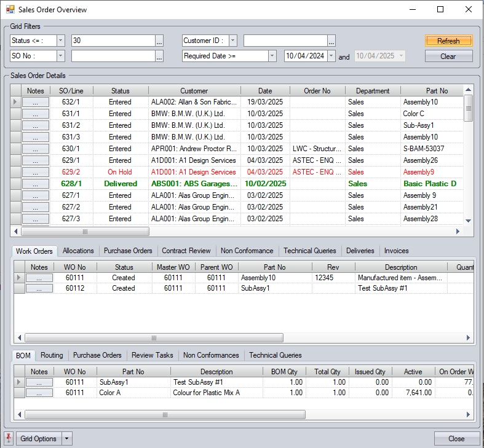Open notes for work order 60112

[39, 288]
